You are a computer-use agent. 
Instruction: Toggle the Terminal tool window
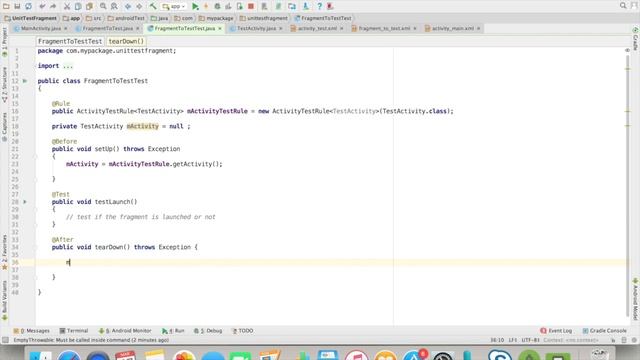[x=74, y=331]
